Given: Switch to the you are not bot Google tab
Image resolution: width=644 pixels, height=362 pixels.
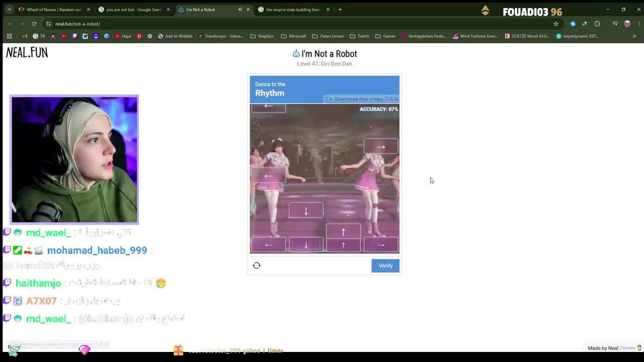Looking at the screenshot, I should pos(134,10).
